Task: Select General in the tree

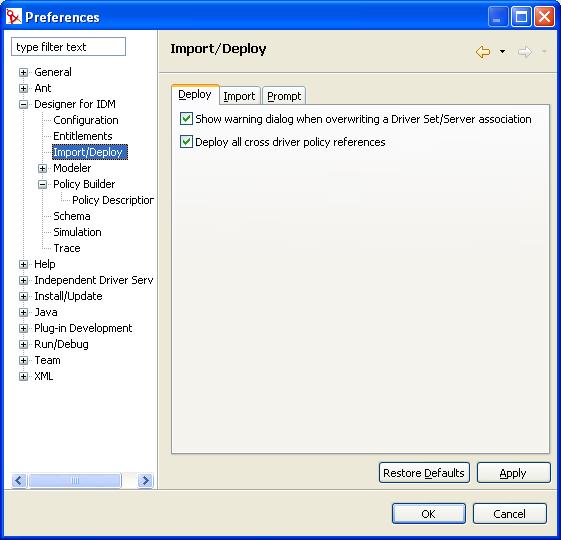Action: 53,72
